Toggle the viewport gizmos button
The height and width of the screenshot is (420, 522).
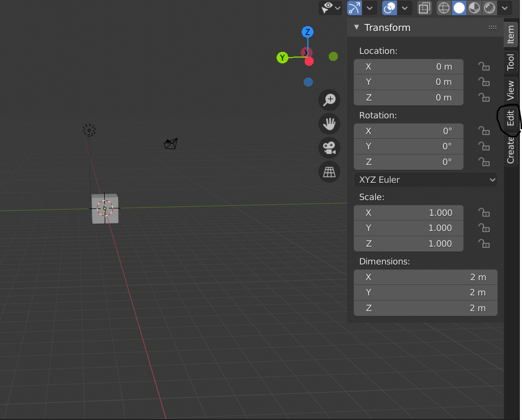point(354,8)
